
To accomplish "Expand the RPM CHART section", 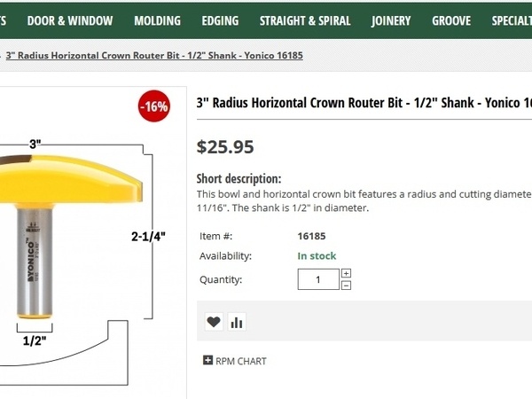I will point(240,361).
